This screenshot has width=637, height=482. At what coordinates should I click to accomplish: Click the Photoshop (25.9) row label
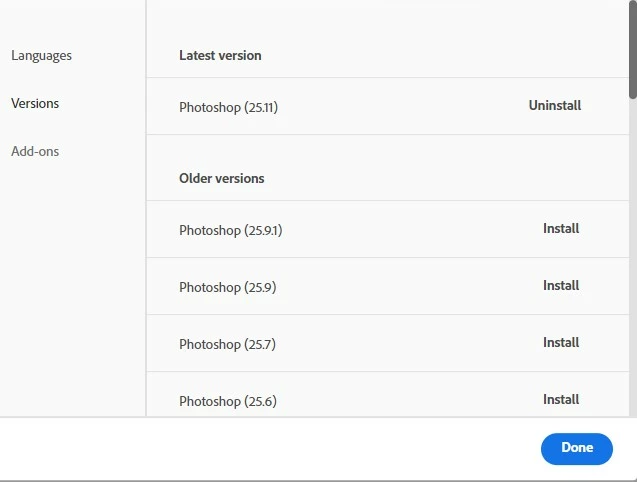point(227,287)
